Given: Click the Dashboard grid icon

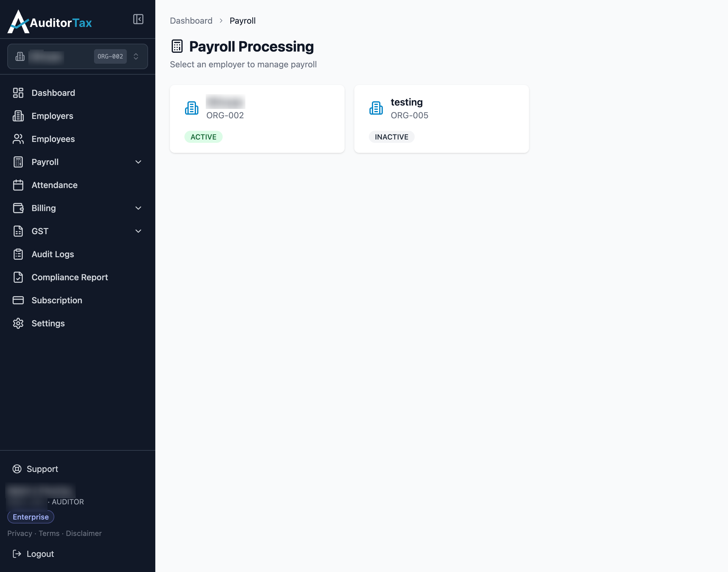Looking at the screenshot, I should tap(18, 93).
